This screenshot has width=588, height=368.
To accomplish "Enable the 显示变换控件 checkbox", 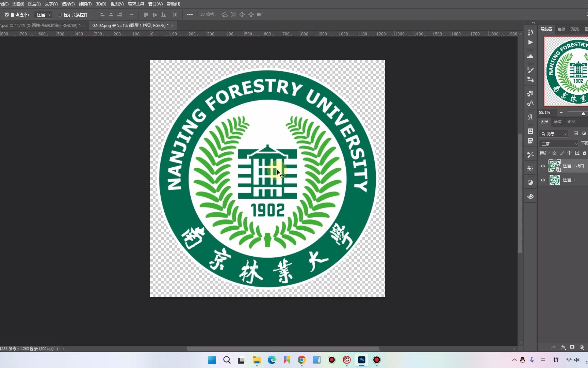I will (60, 14).
